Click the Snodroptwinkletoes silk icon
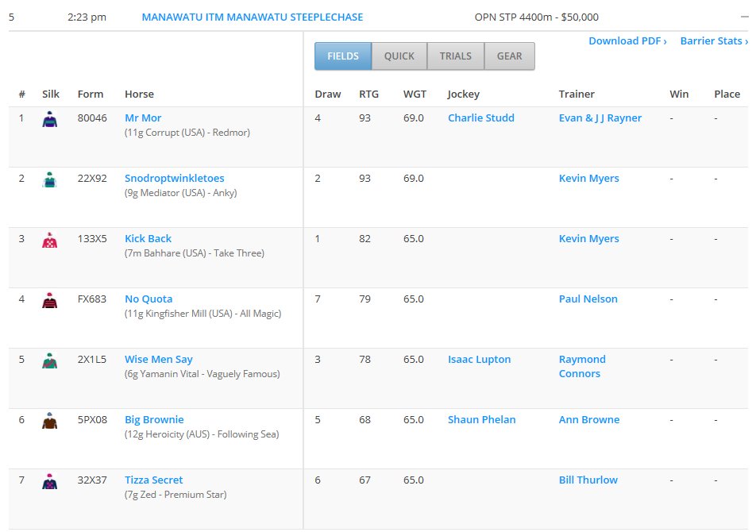 coord(50,179)
